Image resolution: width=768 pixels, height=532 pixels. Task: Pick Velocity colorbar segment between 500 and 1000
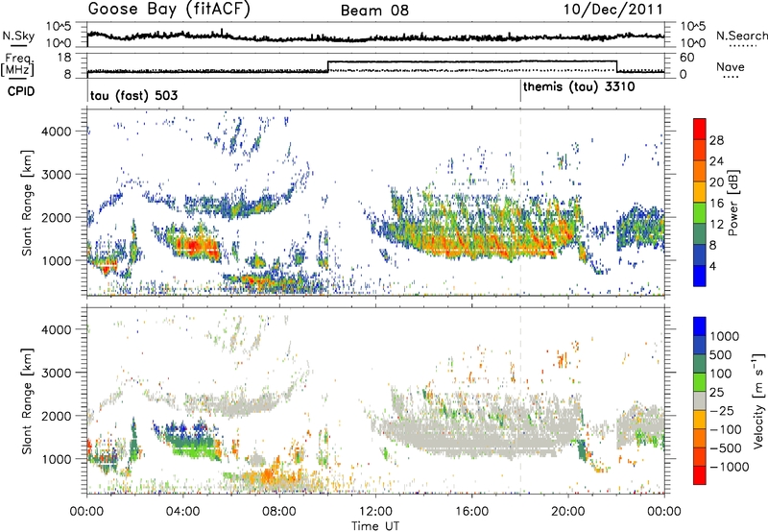coord(700,345)
